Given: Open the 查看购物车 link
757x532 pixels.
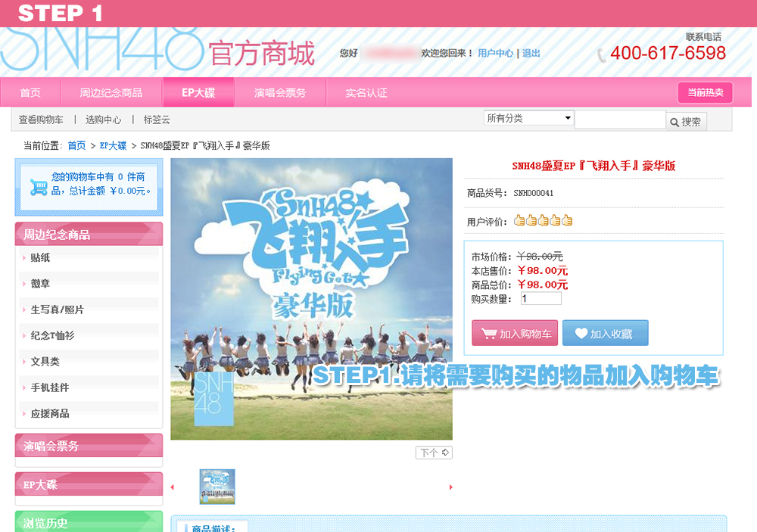Looking at the screenshot, I should point(41,120).
